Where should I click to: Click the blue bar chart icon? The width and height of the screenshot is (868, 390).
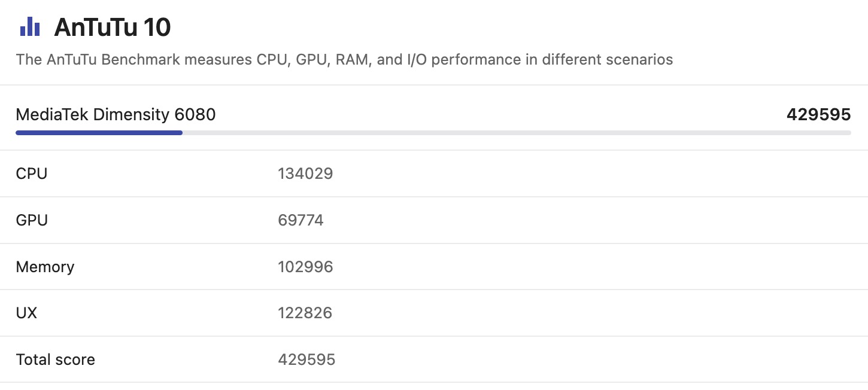[x=29, y=27]
